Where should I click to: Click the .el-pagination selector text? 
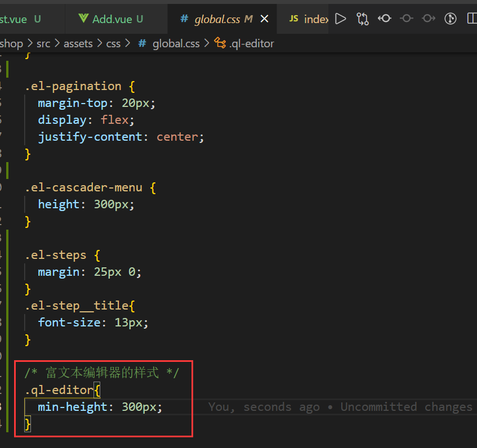(73, 86)
